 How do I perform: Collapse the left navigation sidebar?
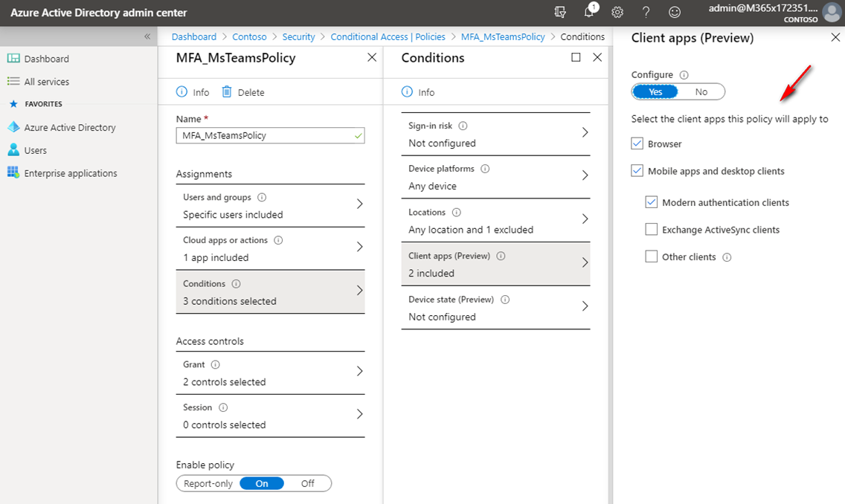(147, 36)
